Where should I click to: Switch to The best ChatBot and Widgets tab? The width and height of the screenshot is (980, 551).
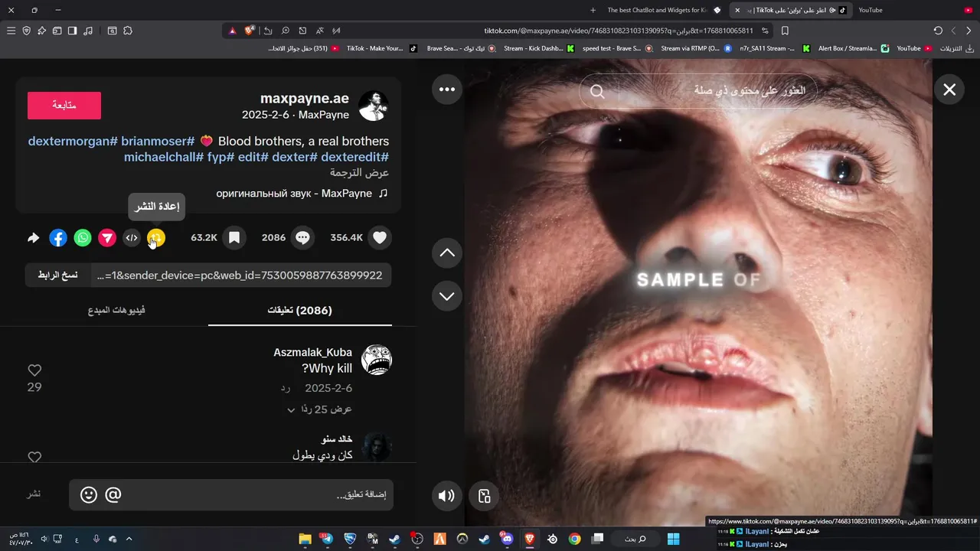coord(663,10)
